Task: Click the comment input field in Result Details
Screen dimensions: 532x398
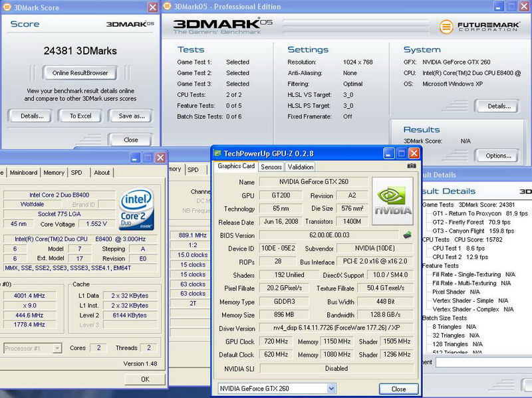Action: 484,362
